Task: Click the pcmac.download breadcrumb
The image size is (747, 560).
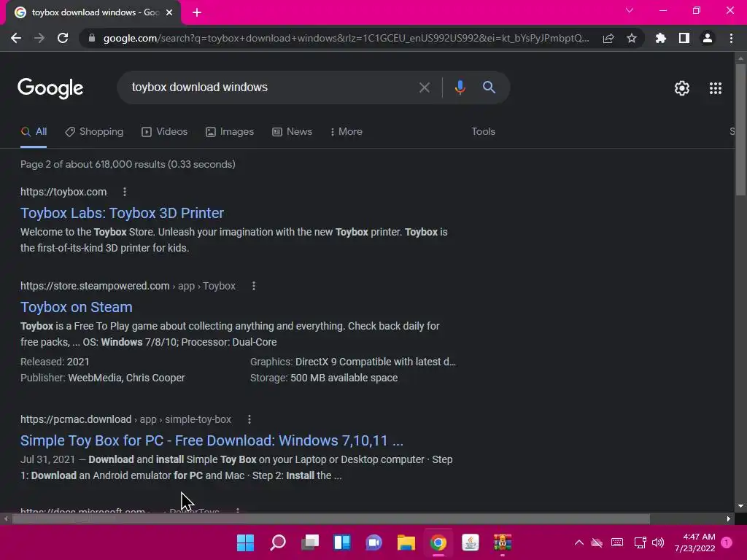Action: pos(125,419)
